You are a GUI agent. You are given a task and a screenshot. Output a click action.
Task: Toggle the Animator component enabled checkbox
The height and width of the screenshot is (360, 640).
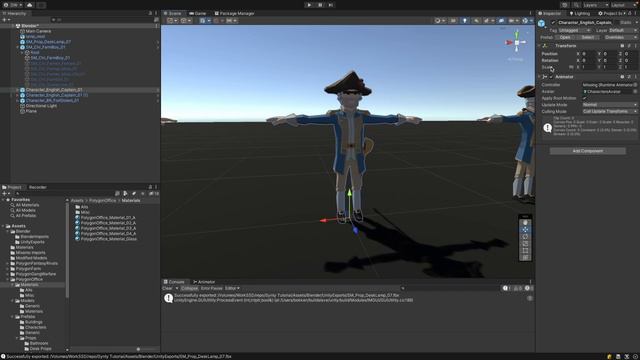[x=551, y=77]
